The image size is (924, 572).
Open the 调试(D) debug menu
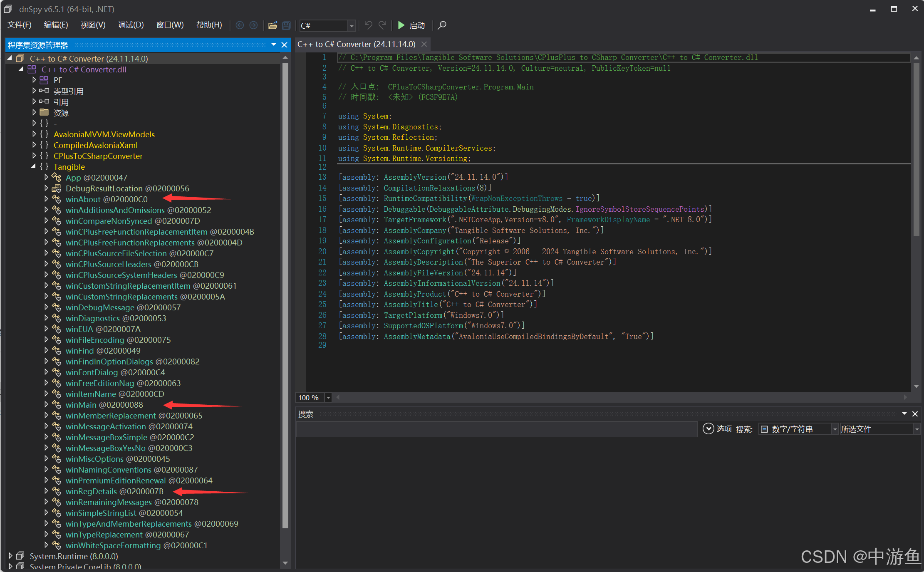click(131, 25)
